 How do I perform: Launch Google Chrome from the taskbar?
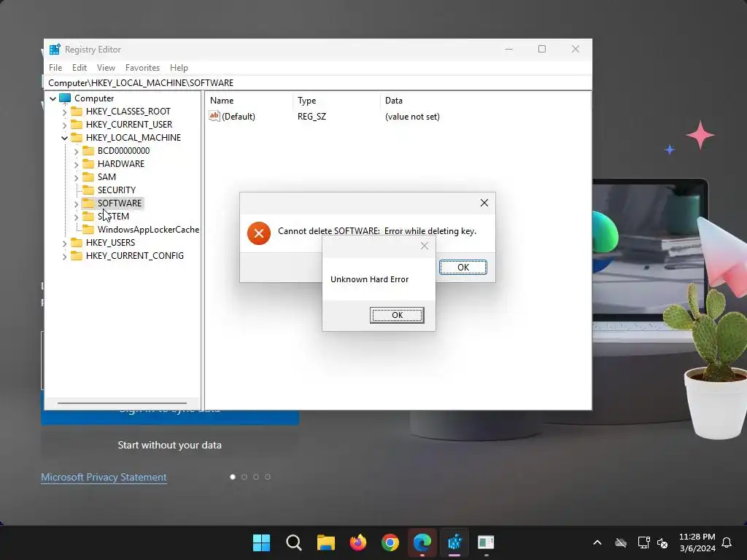point(390,542)
